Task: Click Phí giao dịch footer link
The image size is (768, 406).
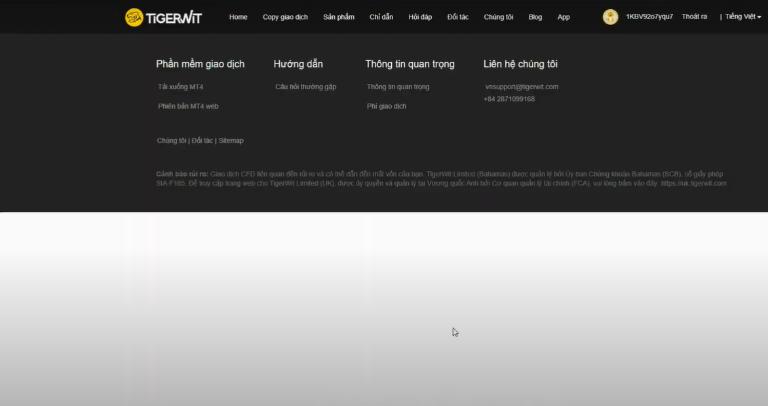Action: click(387, 106)
